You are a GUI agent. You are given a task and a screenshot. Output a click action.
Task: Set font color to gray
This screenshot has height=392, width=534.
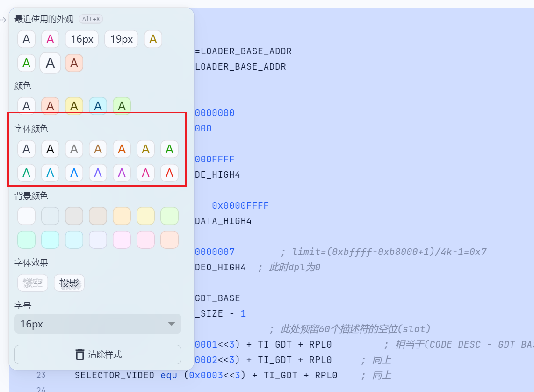click(x=74, y=149)
